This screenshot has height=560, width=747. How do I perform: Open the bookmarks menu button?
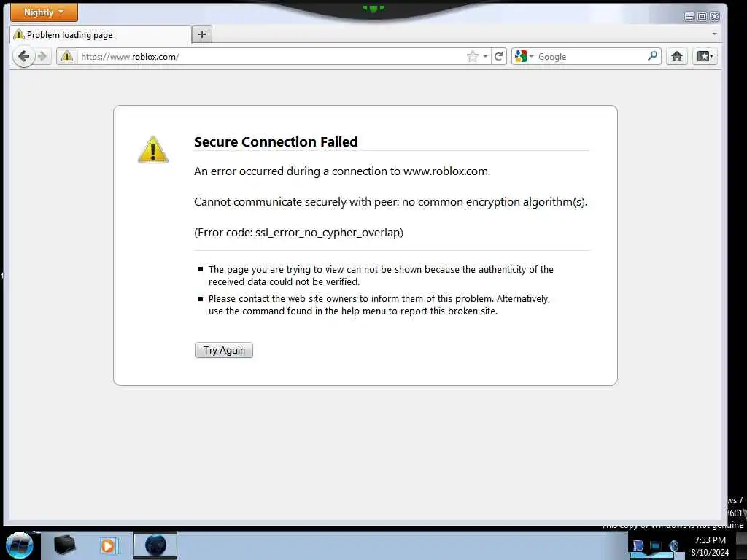705,57
